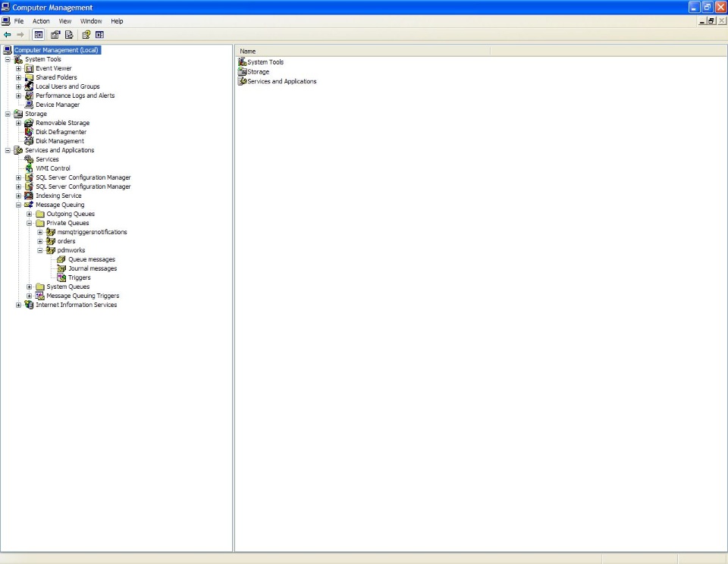Click the Export List toolbar icon

69,35
